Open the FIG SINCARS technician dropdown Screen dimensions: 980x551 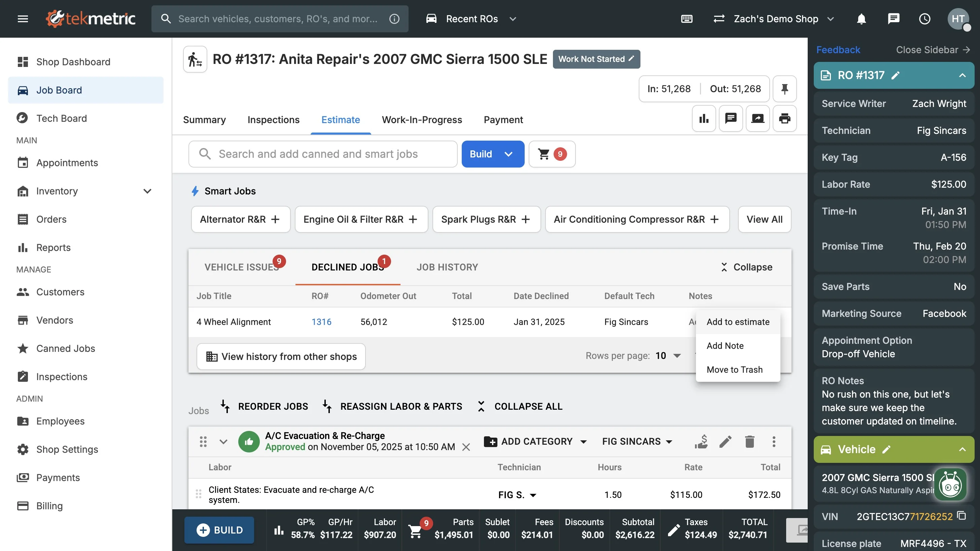point(637,441)
